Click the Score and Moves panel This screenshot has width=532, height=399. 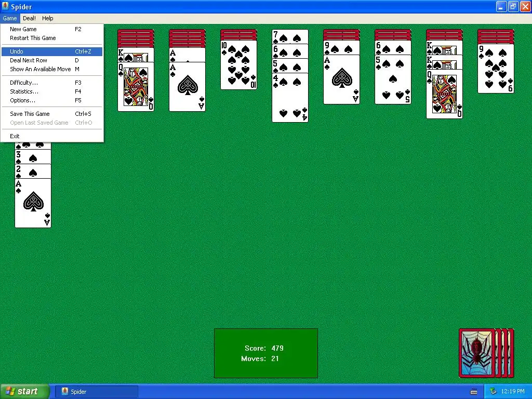pyautogui.click(x=266, y=353)
